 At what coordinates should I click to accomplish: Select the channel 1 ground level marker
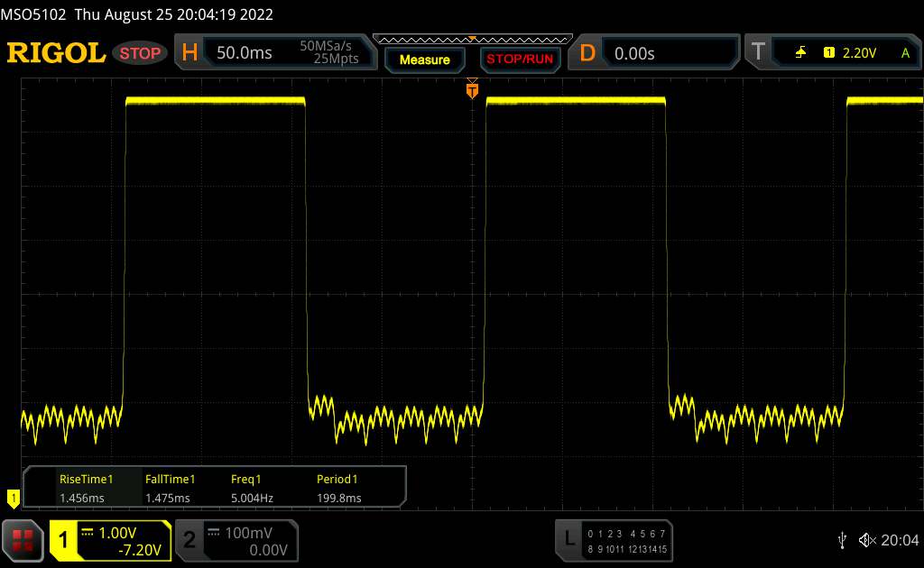click(13, 499)
